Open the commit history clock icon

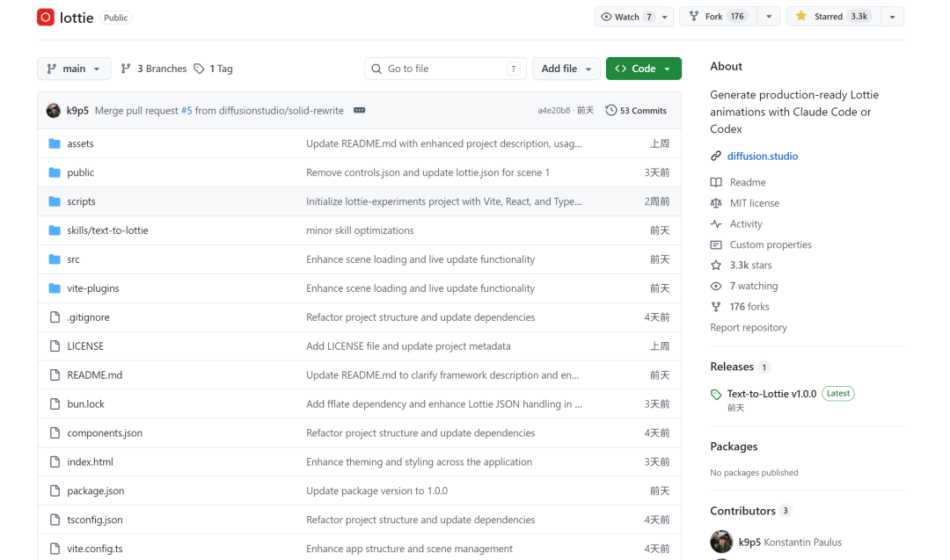[610, 110]
